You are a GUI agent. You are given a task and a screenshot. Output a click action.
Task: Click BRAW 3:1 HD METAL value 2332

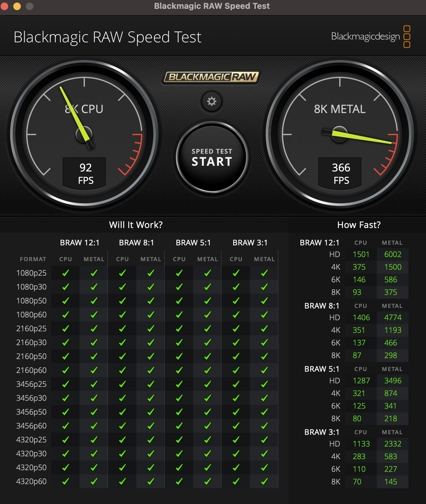click(x=393, y=444)
